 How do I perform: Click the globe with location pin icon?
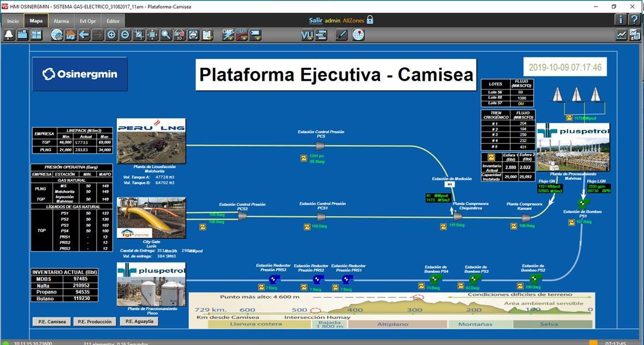click(358, 35)
